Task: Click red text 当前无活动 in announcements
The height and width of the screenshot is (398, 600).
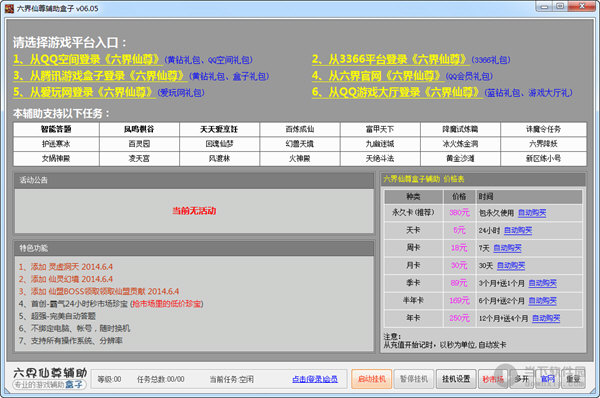Action: 194,211
